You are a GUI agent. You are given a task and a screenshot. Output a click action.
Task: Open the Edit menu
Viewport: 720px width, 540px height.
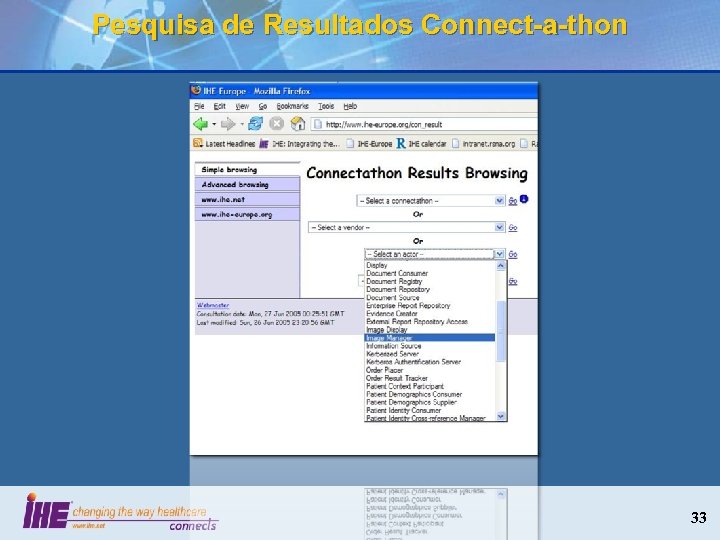(x=219, y=106)
